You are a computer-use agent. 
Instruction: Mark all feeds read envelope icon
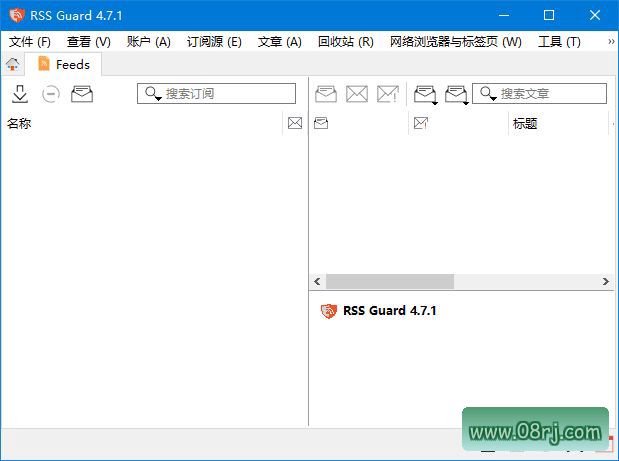pyautogui.click(x=82, y=94)
